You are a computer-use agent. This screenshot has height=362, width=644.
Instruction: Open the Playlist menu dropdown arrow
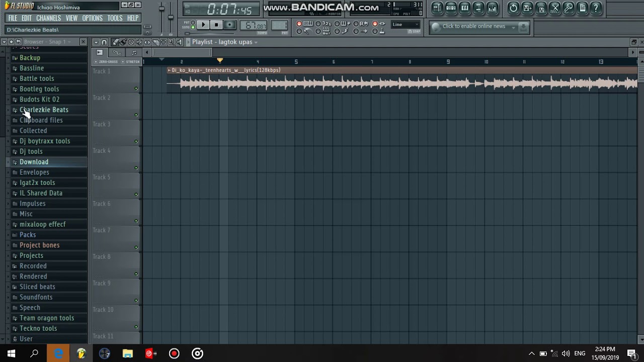pos(96,42)
